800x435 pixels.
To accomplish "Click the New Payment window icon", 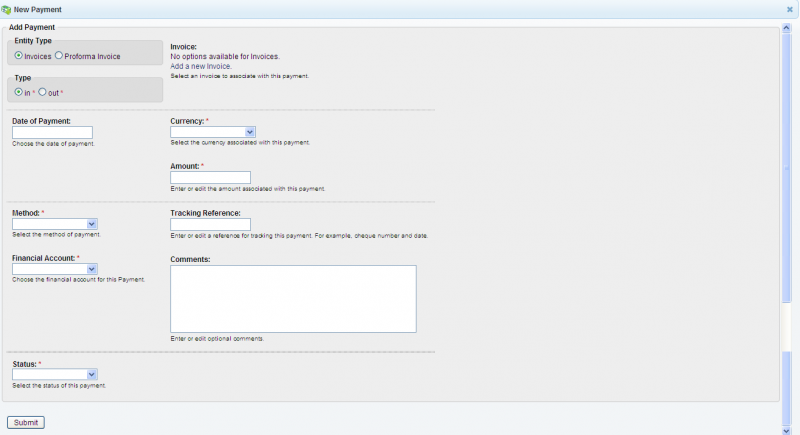I will [7, 8].
